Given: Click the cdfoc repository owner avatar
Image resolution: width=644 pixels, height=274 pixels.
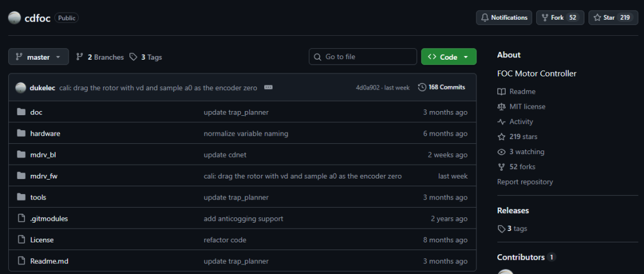Looking at the screenshot, I should pos(14,18).
